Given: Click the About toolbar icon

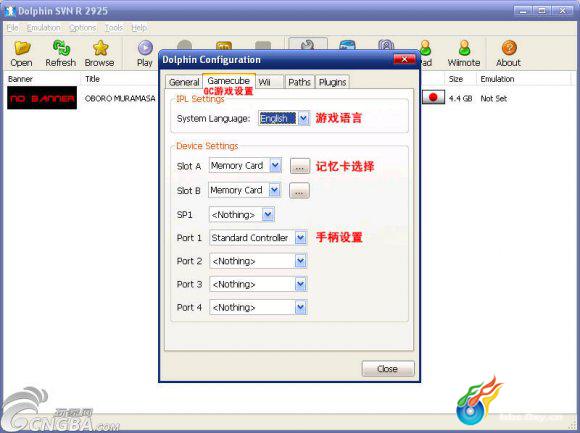Looking at the screenshot, I should click(x=509, y=48).
